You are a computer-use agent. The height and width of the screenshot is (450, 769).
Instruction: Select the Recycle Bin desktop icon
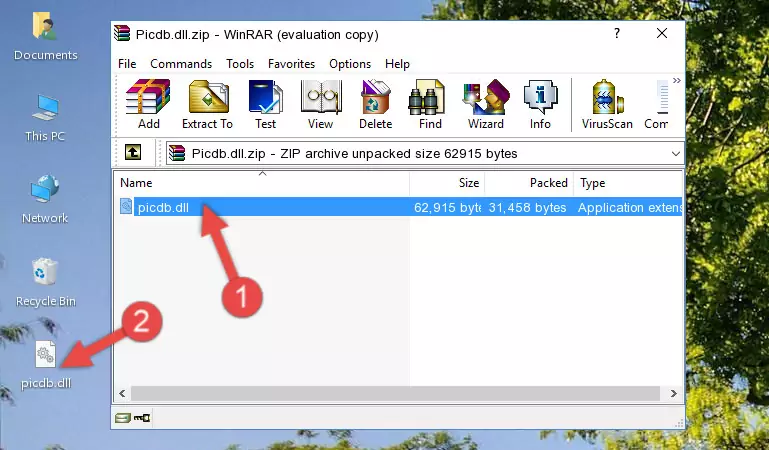(x=45, y=283)
